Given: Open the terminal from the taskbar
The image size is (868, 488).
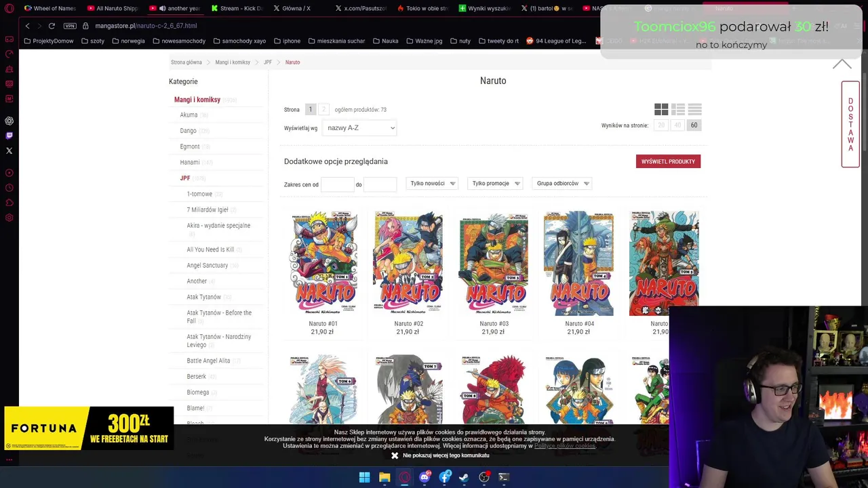Looking at the screenshot, I should coord(504,477).
